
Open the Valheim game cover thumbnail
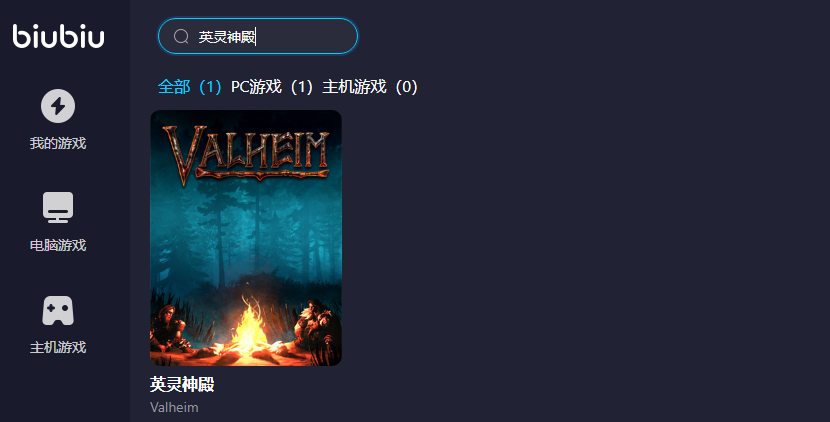click(x=246, y=238)
